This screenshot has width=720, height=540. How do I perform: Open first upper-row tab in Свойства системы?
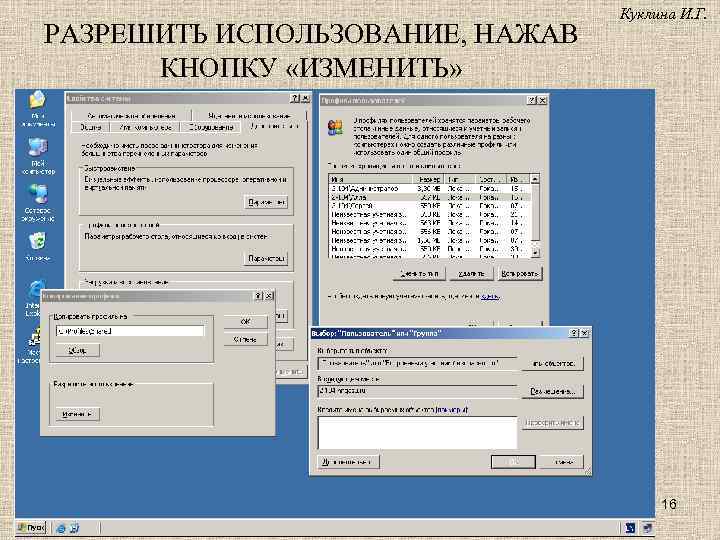pos(131,116)
